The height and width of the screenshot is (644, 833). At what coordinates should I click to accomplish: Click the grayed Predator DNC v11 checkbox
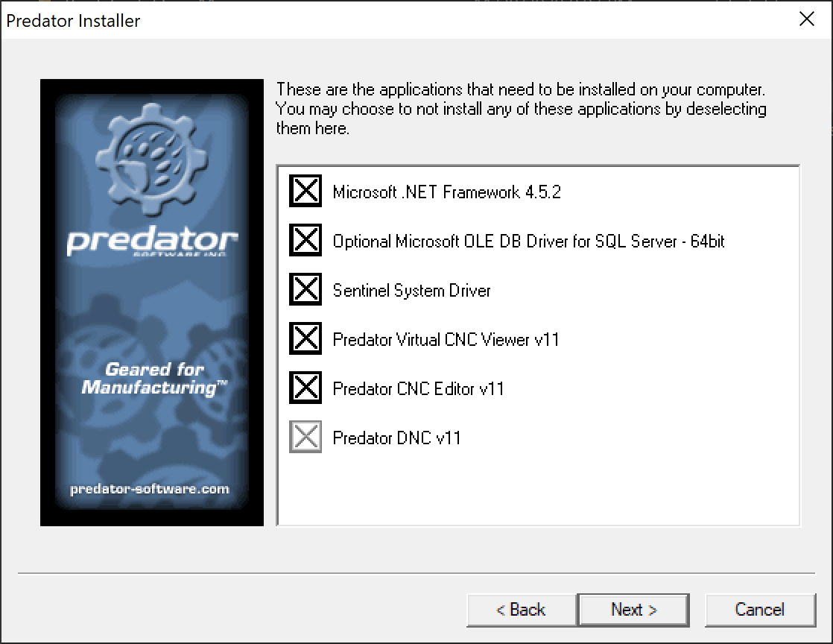click(x=305, y=437)
